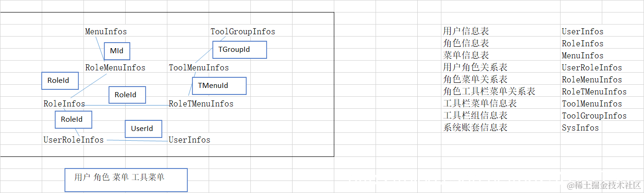
Task: Select the 角色菜单关系表 cell
Action: coord(475,80)
